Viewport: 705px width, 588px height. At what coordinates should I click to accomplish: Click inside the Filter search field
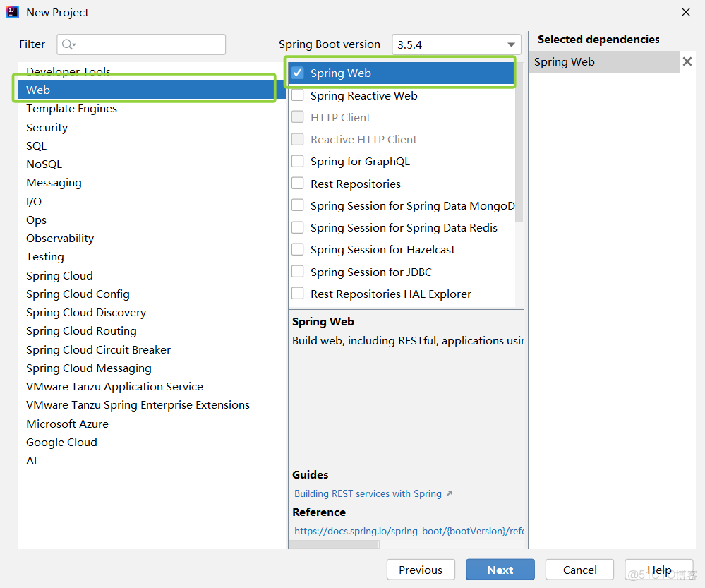(x=141, y=44)
